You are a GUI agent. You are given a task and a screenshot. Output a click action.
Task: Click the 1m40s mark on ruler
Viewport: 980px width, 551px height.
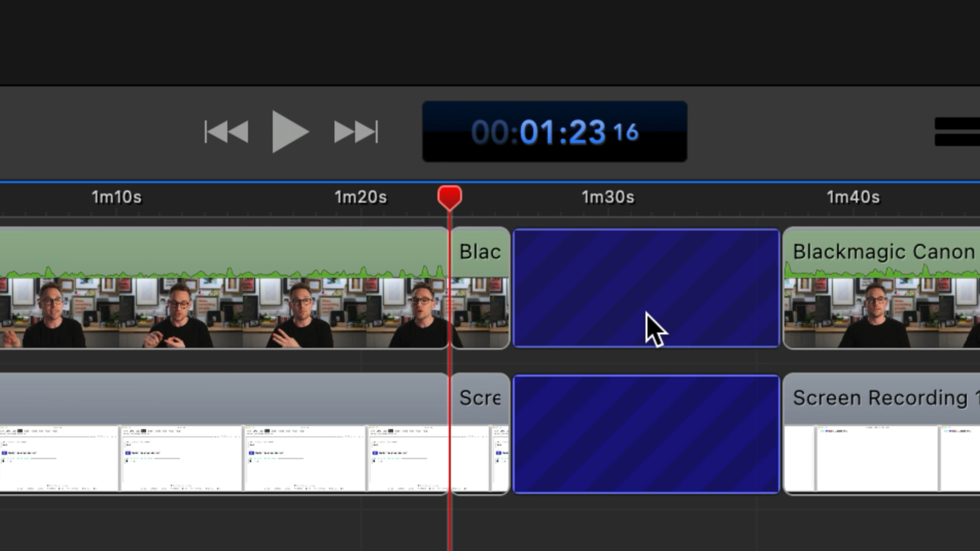853,197
